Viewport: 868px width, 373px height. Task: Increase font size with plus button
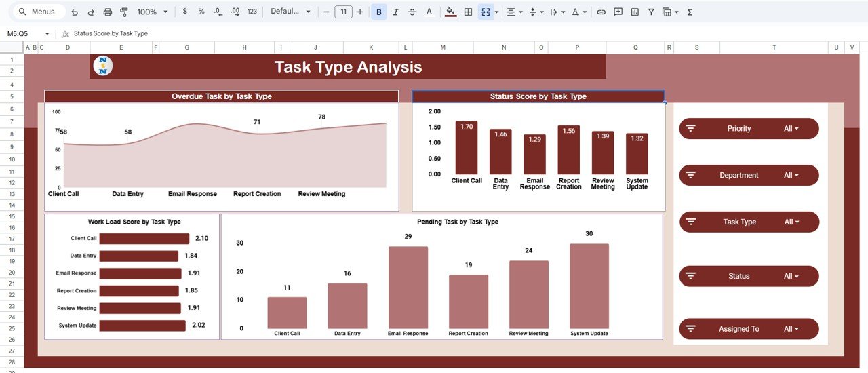[x=360, y=12]
